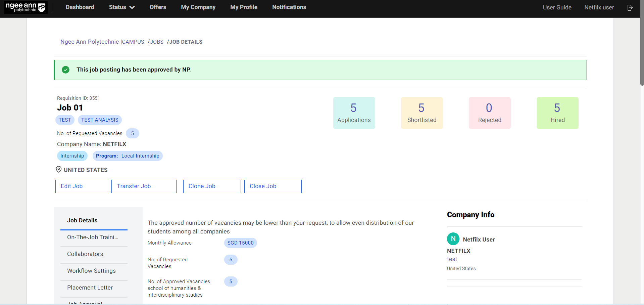644x305 pixels.
Task: Clone this job posting
Action: [212, 186]
